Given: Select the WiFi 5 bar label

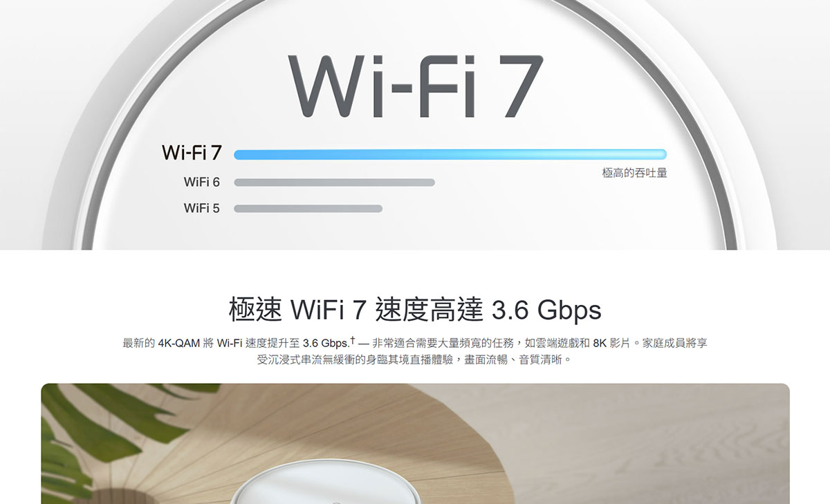Looking at the screenshot, I should click(201, 208).
